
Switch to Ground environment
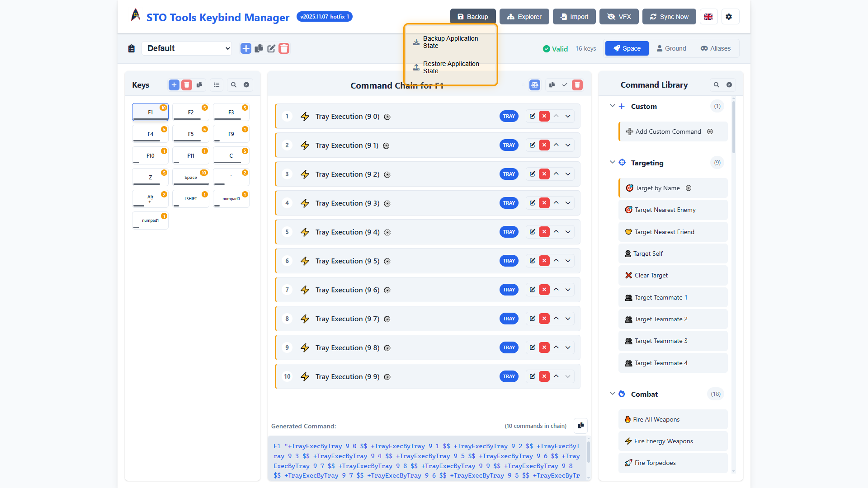(x=671, y=48)
